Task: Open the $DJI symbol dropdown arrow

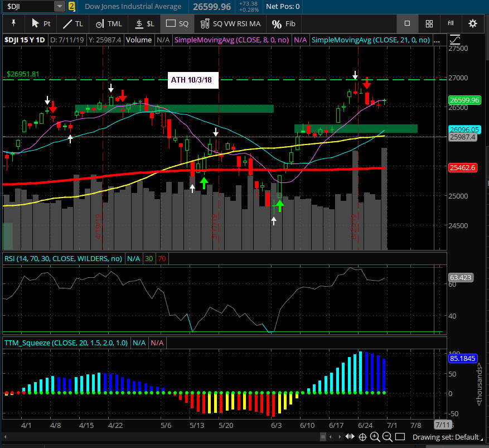Action: [59, 6]
